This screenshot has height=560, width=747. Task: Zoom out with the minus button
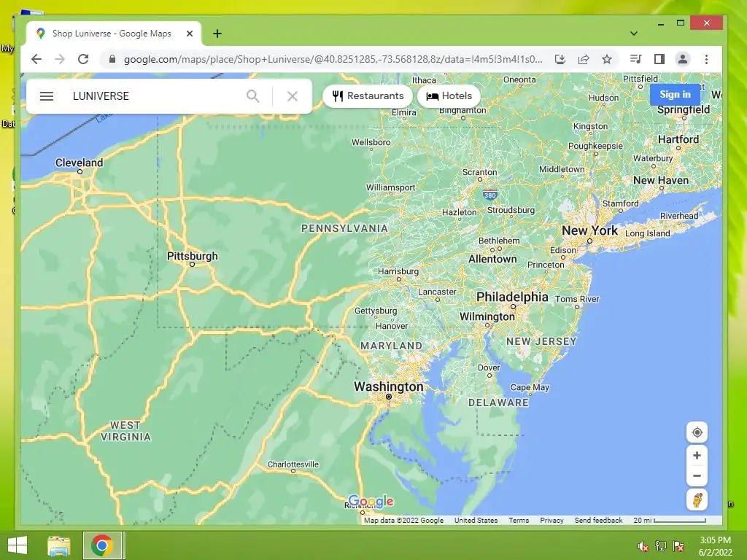[x=697, y=475]
